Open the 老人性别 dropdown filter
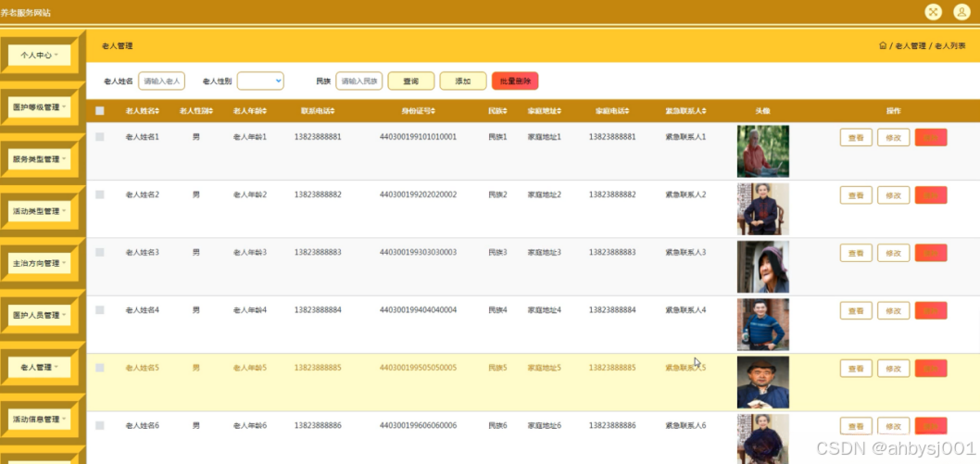The height and width of the screenshot is (464, 980). [x=260, y=81]
